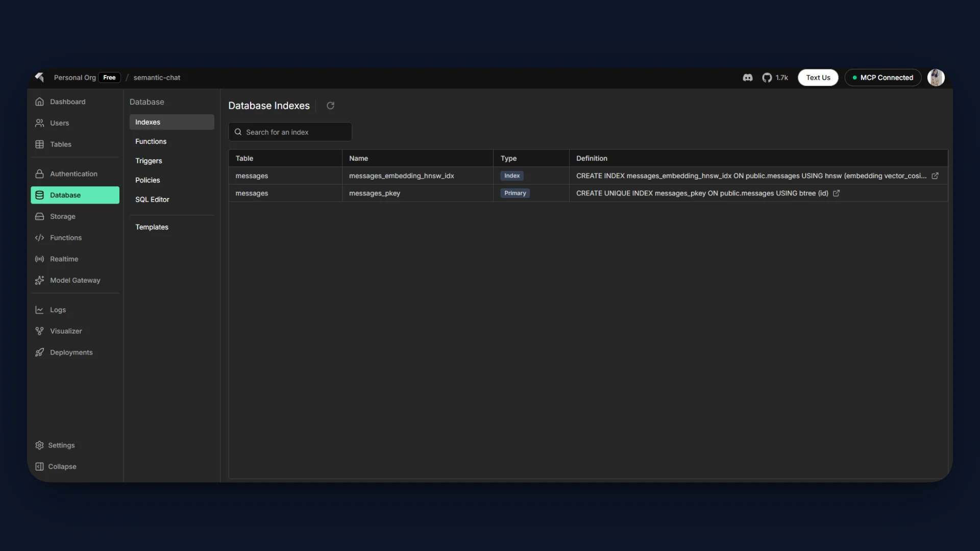Open Model Gateway in sidebar
Screen dimensions: 980x551
point(75,281)
